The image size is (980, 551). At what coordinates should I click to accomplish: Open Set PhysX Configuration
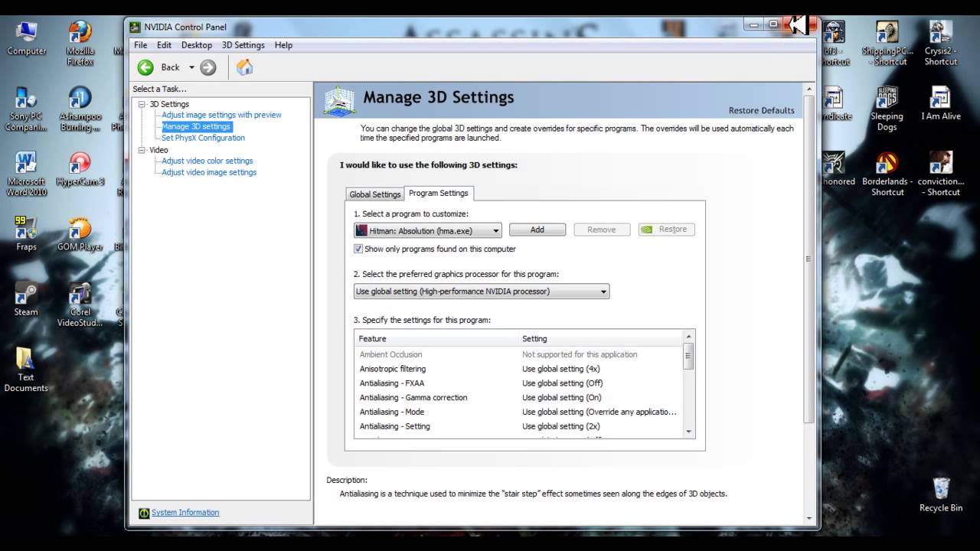click(204, 138)
